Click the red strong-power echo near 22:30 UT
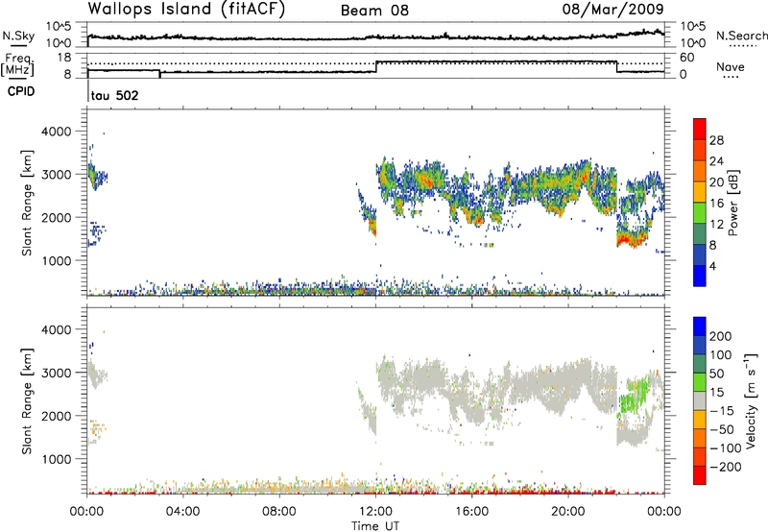This screenshot has height=532, width=768. tap(630, 239)
